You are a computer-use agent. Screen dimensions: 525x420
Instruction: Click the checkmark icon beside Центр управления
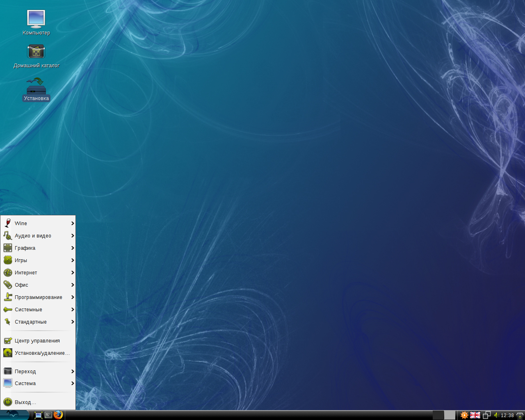8,340
